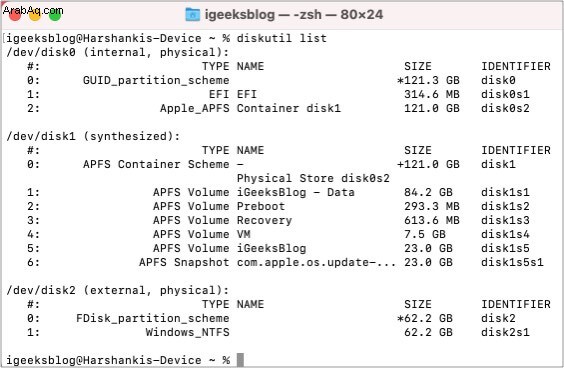The width and height of the screenshot is (564, 368).
Task: Click the Windows_NTFS partition type
Action: tap(187, 332)
